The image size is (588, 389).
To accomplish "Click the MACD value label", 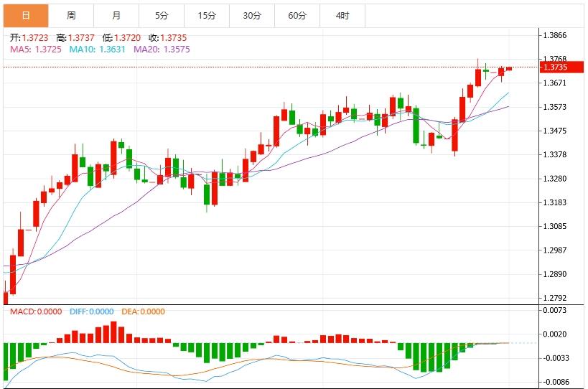I will pyautogui.click(x=36, y=311).
